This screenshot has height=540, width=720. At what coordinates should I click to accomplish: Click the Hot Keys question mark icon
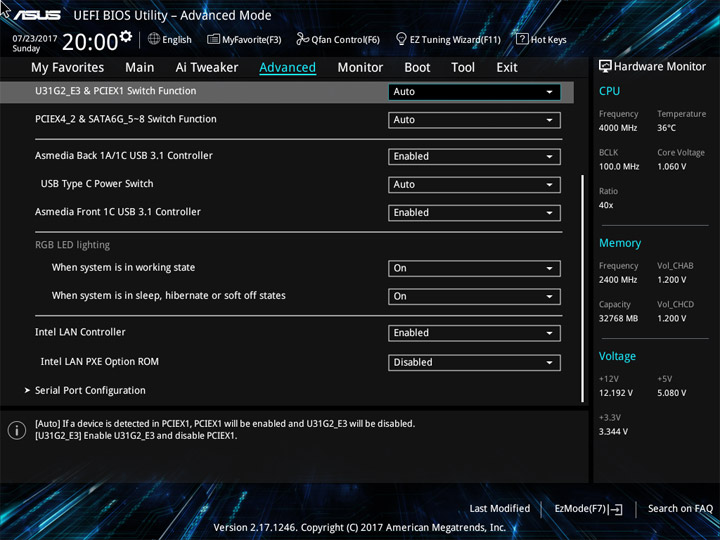coord(522,39)
